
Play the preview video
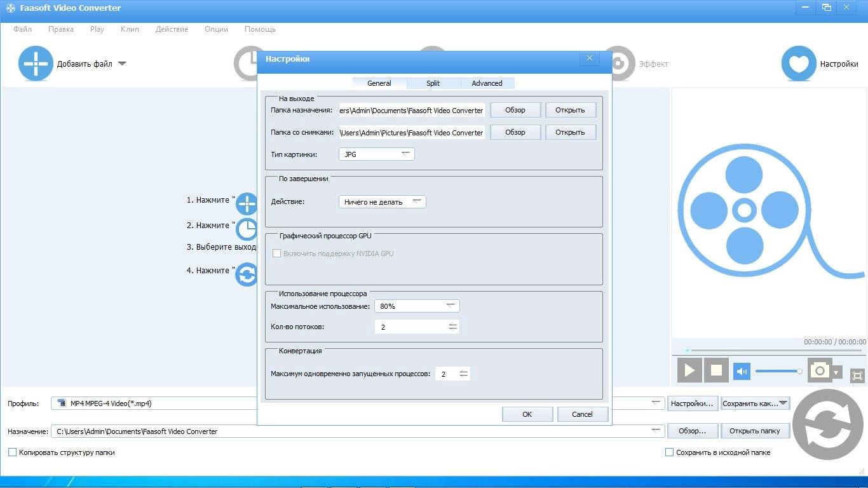point(689,370)
